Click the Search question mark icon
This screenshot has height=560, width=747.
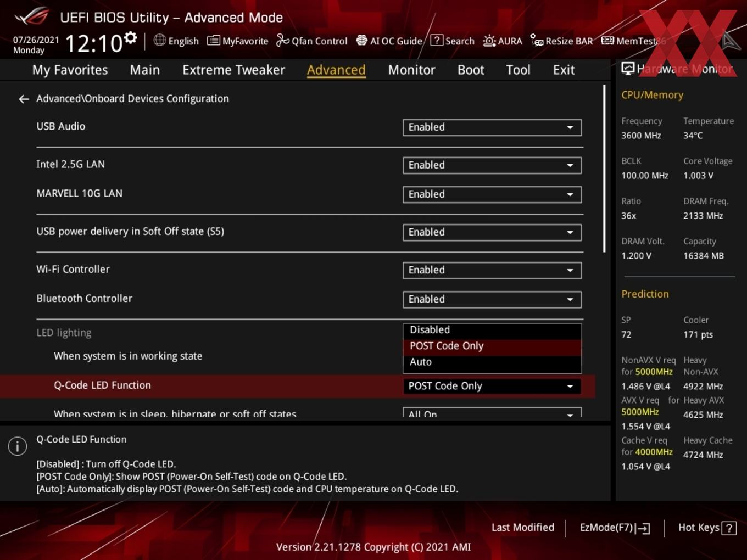click(437, 40)
